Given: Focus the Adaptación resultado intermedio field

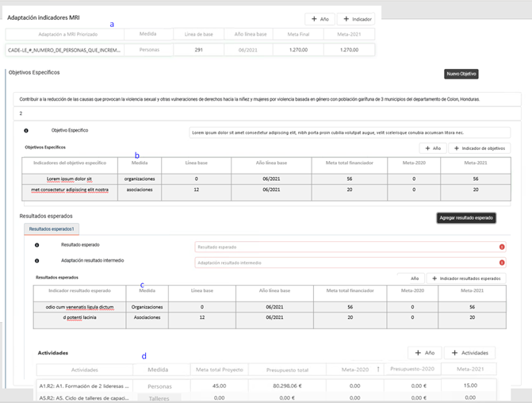Looking at the screenshot, I should pyautogui.click(x=350, y=263).
